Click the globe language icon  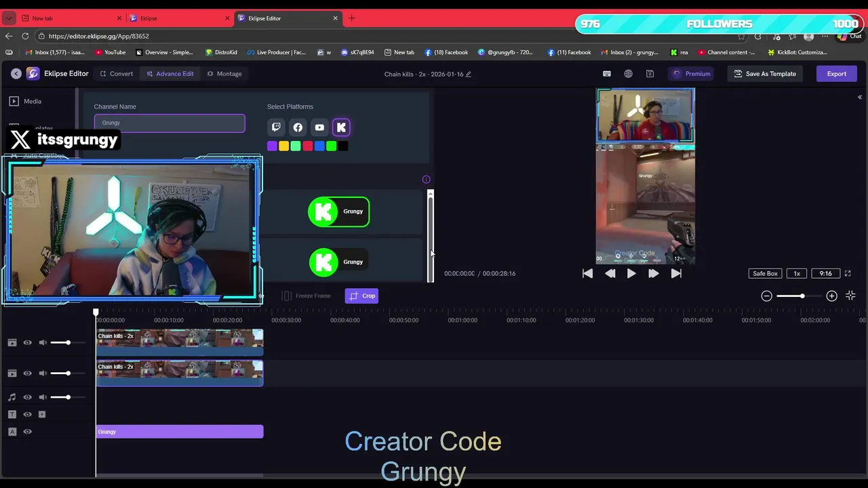coord(629,74)
